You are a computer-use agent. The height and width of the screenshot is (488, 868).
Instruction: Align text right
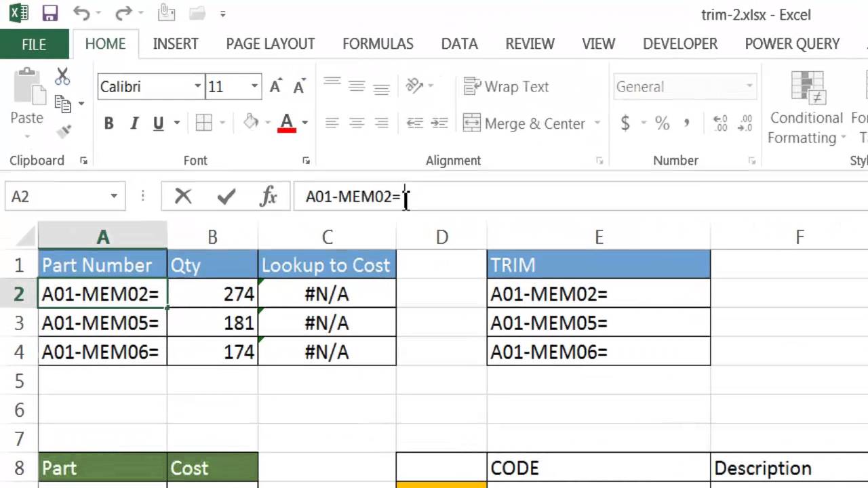pos(382,123)
